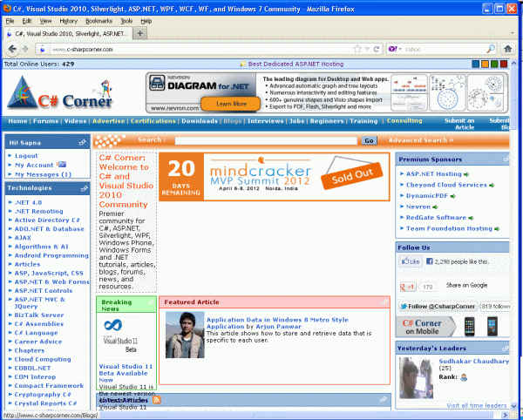523x420 pixels.
Task: Click the Technologies panel pin icon
Action: [x=84, y=188]
